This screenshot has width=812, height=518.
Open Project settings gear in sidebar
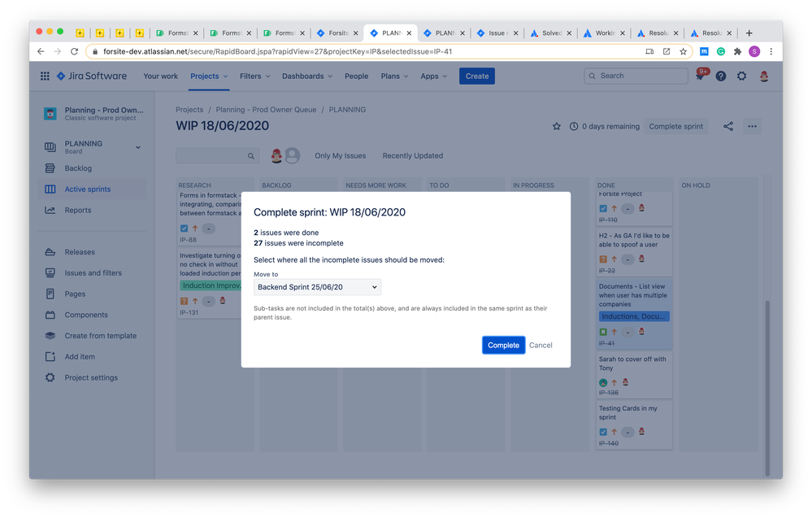point(48,377)
